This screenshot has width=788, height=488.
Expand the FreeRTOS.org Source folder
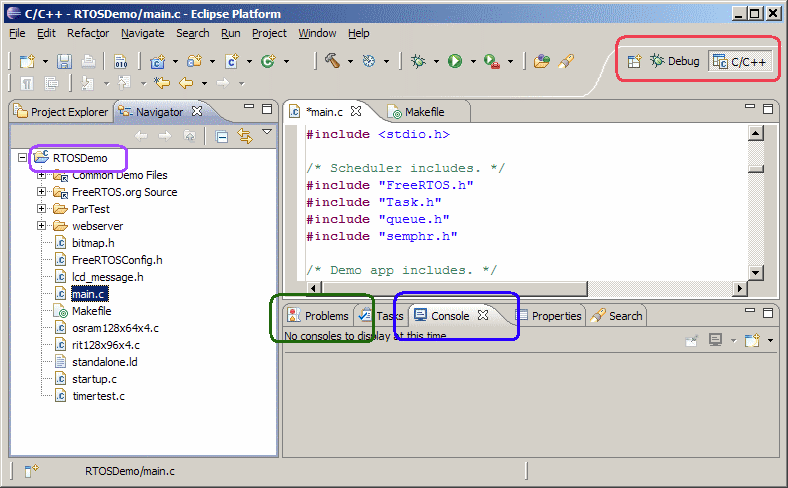(x=42, y=191)
